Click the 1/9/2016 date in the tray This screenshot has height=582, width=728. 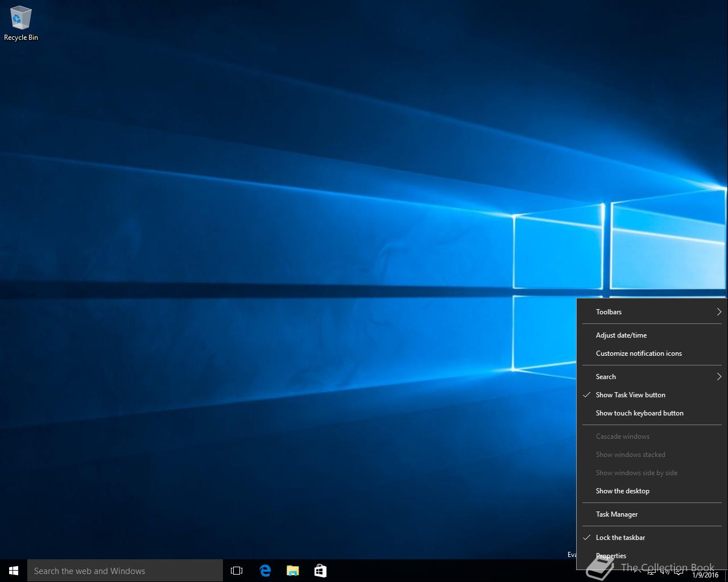[705, 575]
